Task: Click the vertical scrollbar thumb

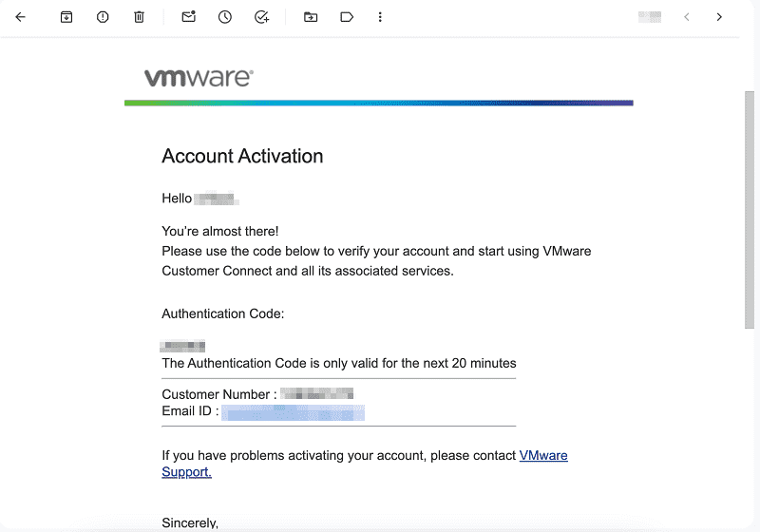Action: pyautogui.click(x=750, y=210)
